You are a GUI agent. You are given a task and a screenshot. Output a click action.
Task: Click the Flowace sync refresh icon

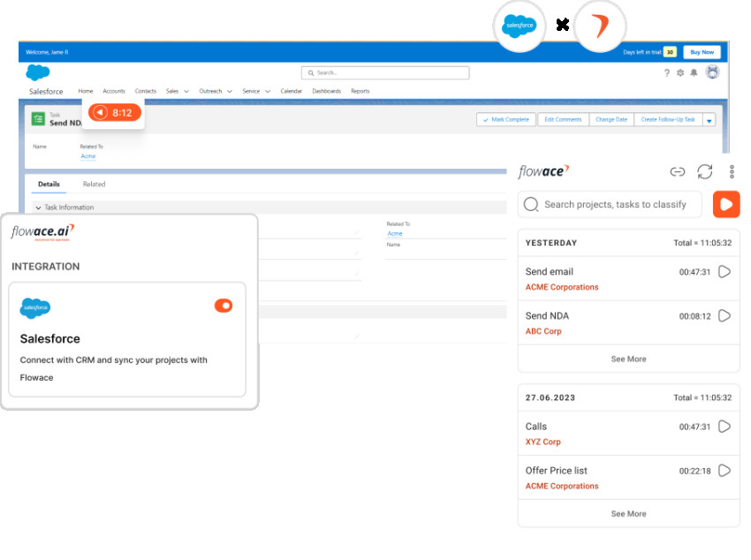click(705, 171)
